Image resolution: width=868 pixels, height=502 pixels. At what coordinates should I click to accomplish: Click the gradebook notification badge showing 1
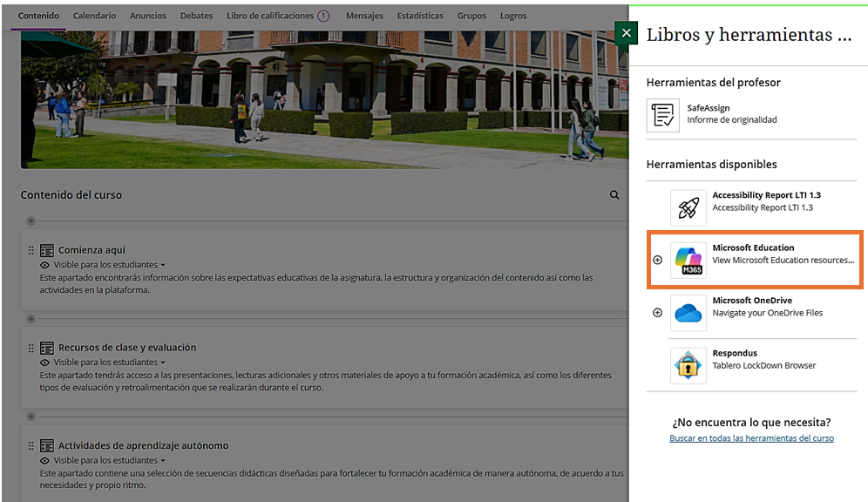pyautogui.click(x=323, y=16)
